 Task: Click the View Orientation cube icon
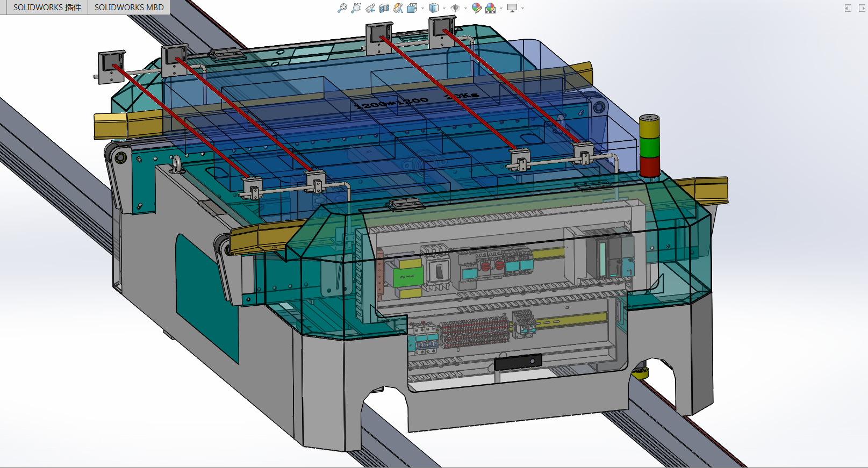tap(412, 8)
